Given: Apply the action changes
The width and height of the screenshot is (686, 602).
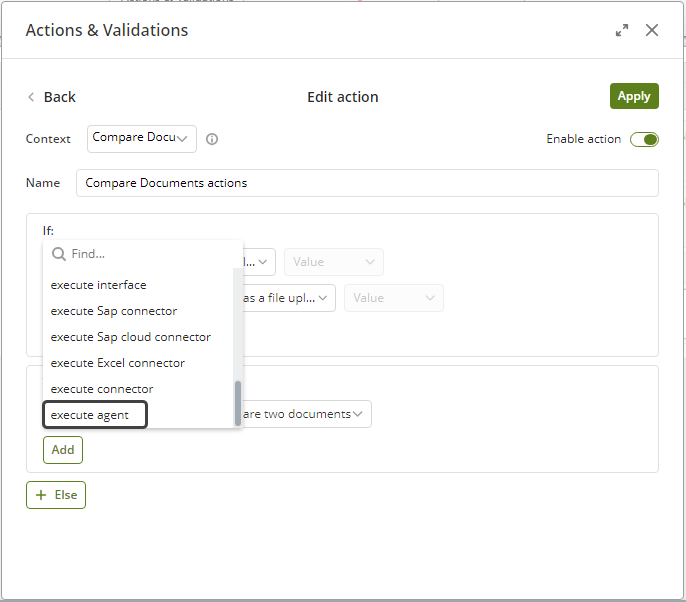Looking at the screenshot, I should pyautogui.click(x=634, y=96).
